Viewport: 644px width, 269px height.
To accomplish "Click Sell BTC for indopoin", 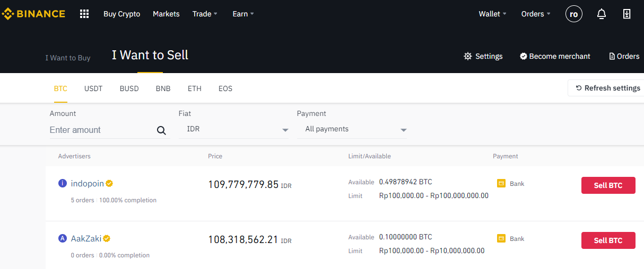I will coord(608,185).
